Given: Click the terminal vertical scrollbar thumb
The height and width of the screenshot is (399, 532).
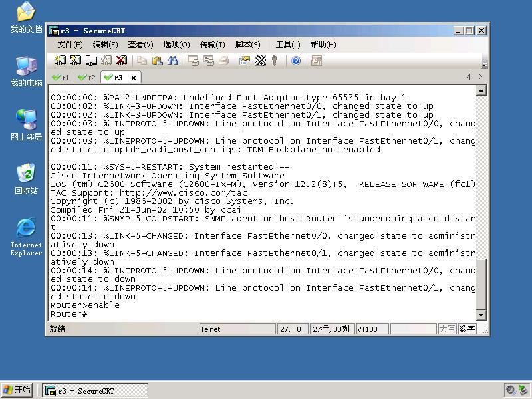Looking at the screenshot, I should [x=481, y=285].
